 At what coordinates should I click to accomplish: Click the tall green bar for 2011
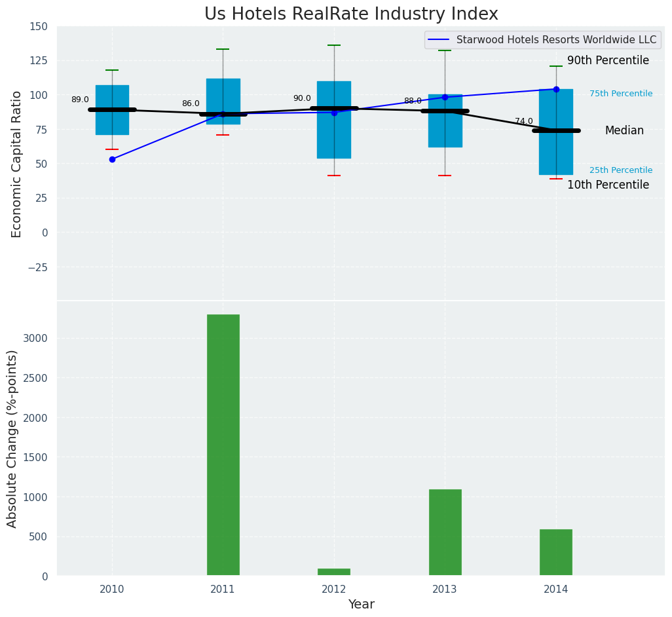pyautogui.click(x=223, y=445)
